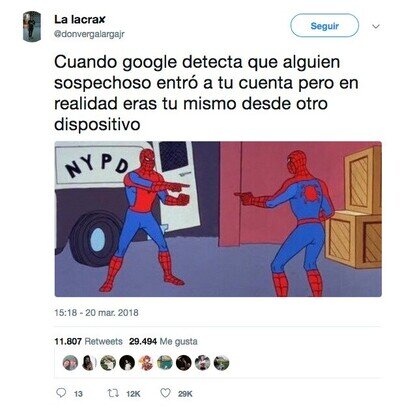Click the 29K likes count
400x411 pixels.
click(185, 394)
